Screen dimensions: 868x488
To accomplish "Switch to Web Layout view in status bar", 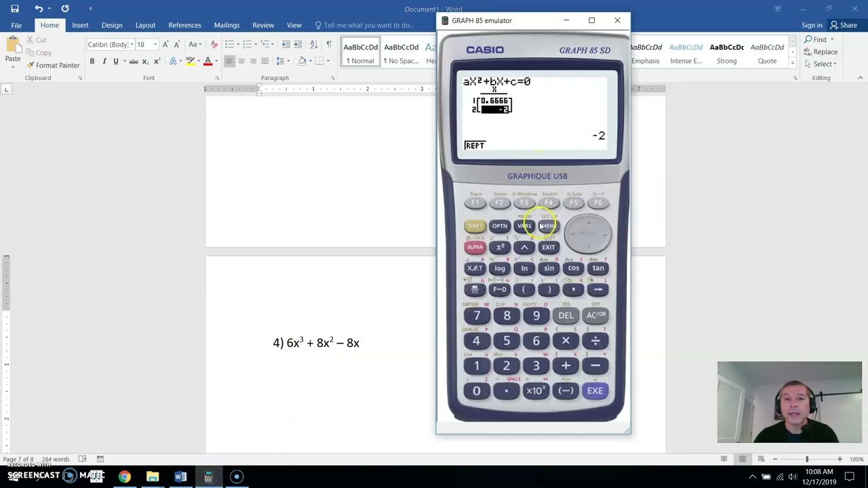I will [x=761, y=459].
